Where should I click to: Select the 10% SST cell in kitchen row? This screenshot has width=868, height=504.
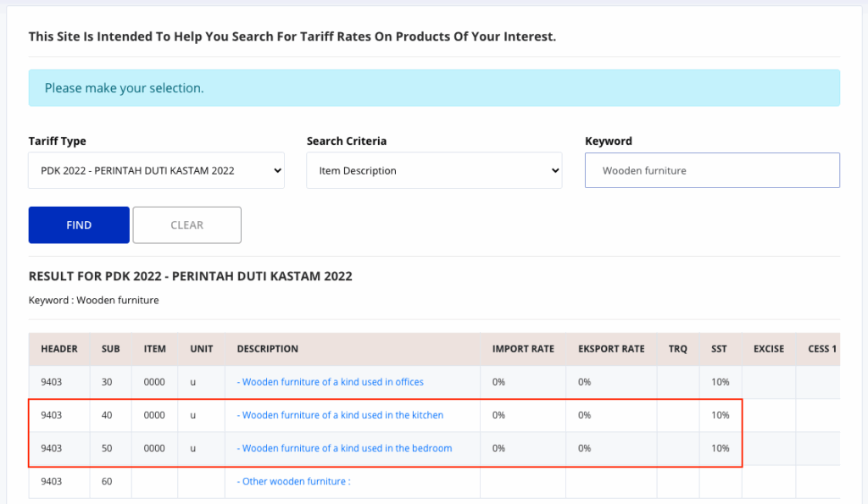[x=721, y=415]
